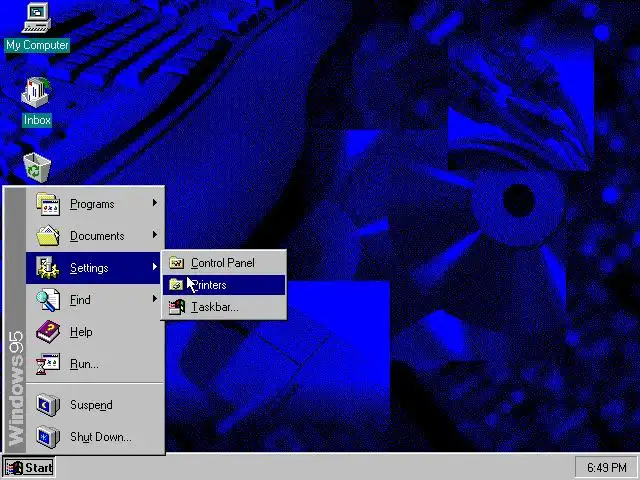
Task: Select the Recycle Bin desktop icon
Action: tap(37, 167)
